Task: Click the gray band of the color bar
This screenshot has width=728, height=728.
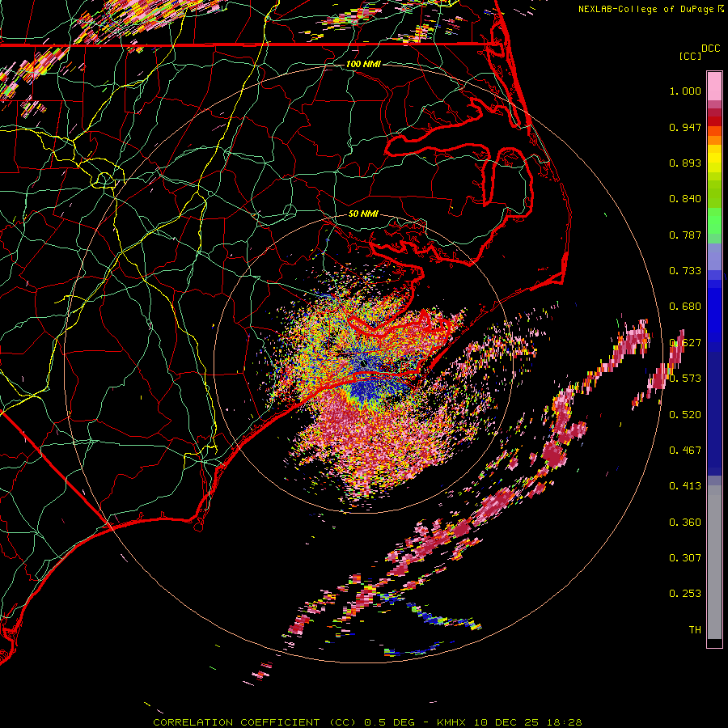Action: point(714,562)
